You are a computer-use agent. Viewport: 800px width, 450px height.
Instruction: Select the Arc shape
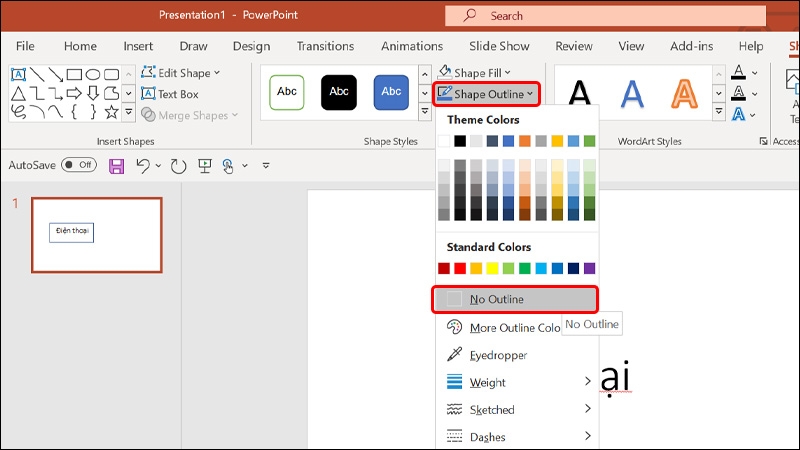tap(37, 112)
